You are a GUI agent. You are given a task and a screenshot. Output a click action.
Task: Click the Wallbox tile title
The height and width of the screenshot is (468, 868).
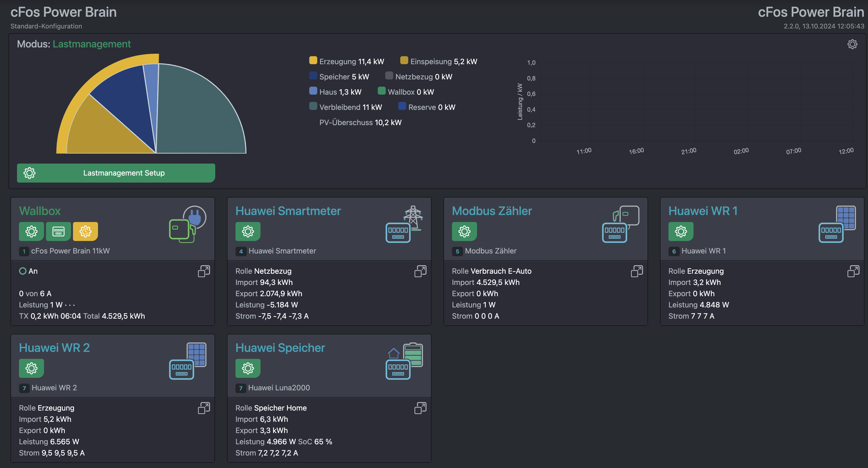pos(40,211)
